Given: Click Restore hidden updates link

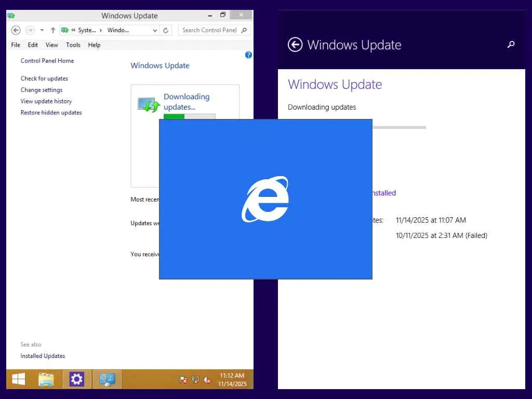Looking at the screenshot, I should tap(51, 113).
